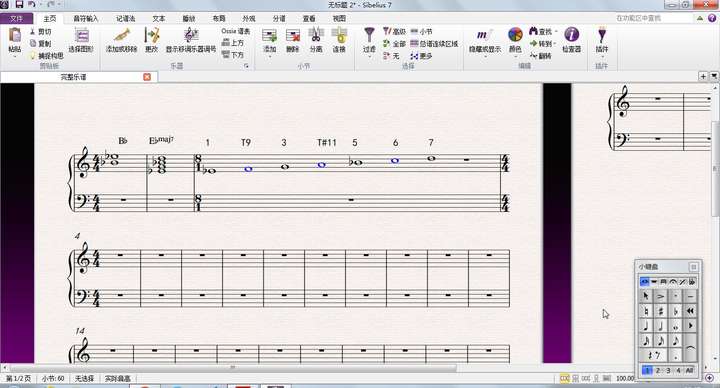Select the quarter note on keypad
This screenshot has width=720, height=388.
[646, 326]
